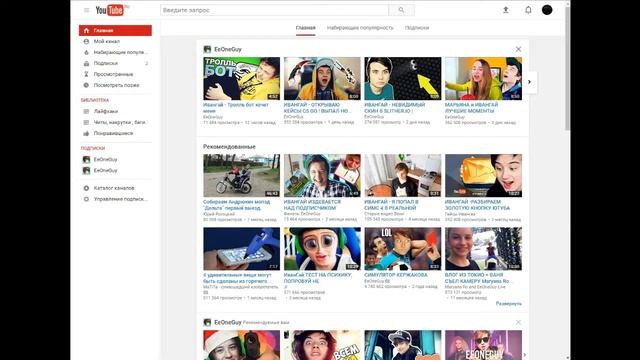Open the account avatar menu

click(547, 10)
